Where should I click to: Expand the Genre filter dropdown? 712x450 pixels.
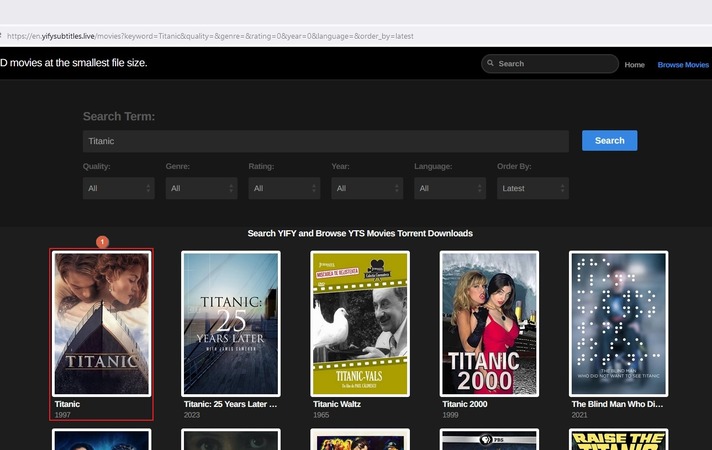(202, 188)
